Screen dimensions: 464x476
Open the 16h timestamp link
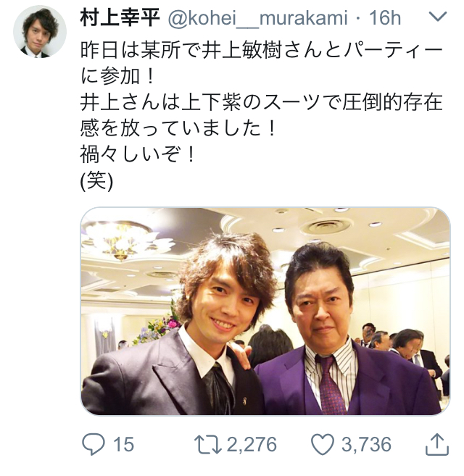385,18
